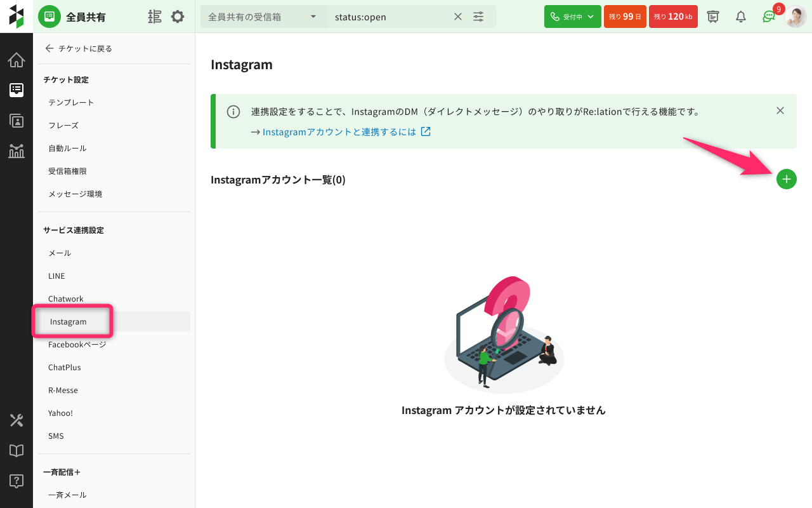
Task: Select Facebookページ in the settings menu
Action: coord(77,345)
